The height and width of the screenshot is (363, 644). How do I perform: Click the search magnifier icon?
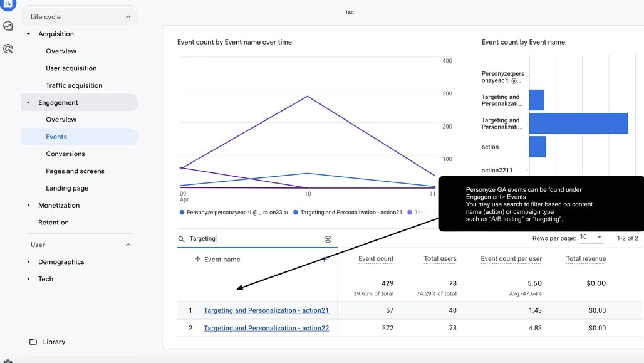(x=181, y=239)
